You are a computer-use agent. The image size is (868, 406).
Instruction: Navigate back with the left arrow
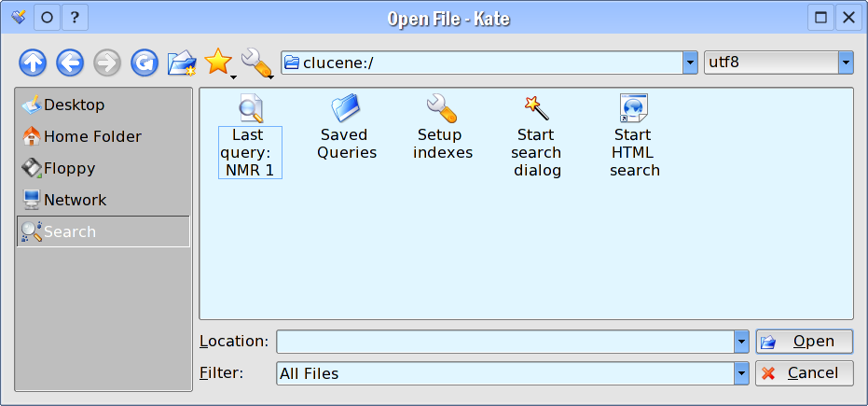pos(70,63)
